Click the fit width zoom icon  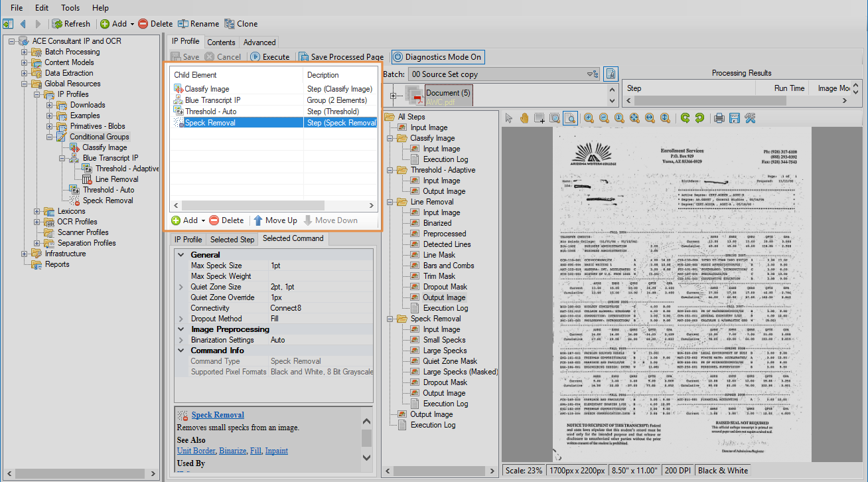point(650,118)
